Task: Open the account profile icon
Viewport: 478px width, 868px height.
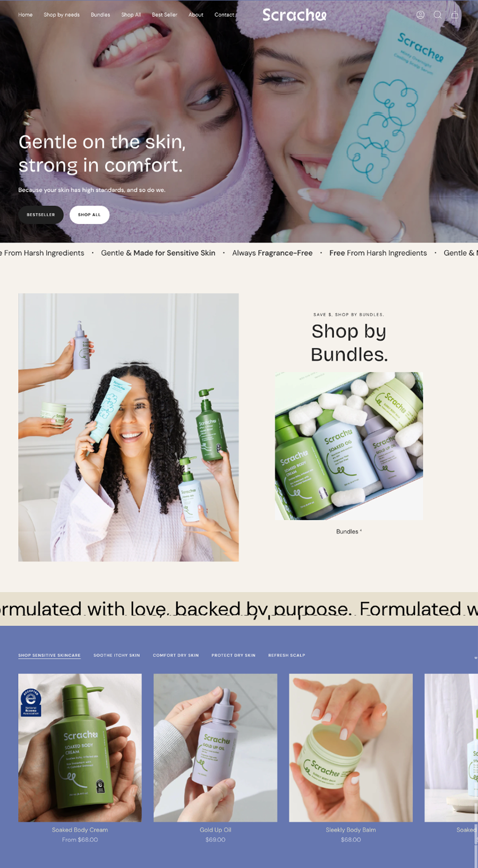Action: coord(420,15)
